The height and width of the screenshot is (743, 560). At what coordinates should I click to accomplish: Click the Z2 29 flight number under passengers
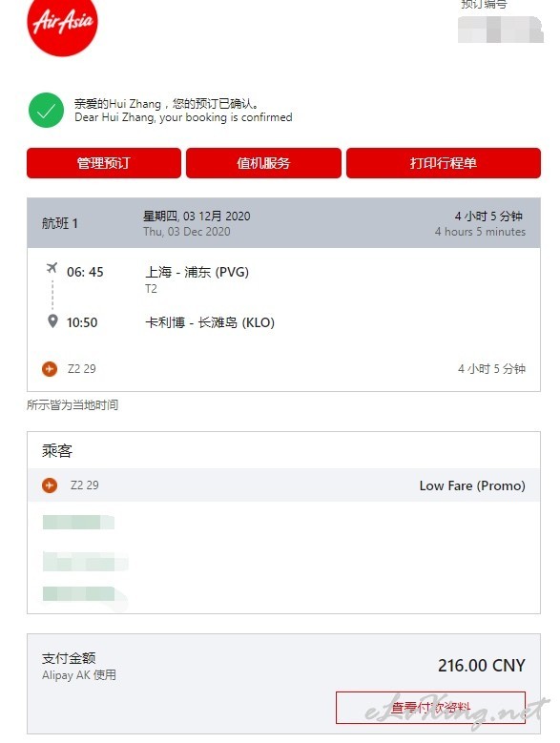84,485
